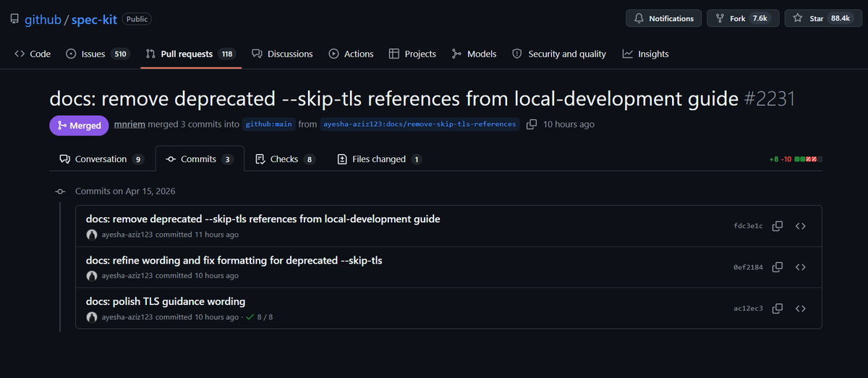
Task: Open the Models tab
Action: click(474, 54)
